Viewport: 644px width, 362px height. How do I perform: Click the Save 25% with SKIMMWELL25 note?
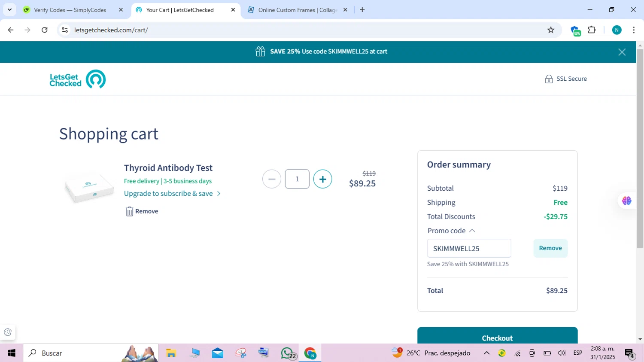tap(468, 264)
